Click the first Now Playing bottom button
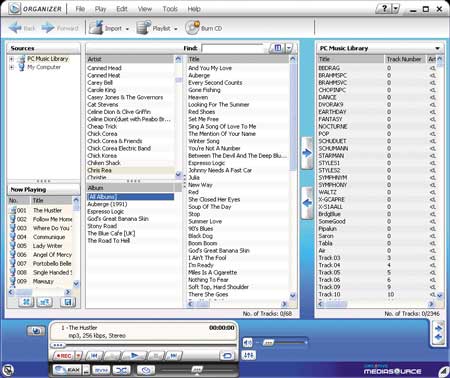Image resolution: width=450 pixels, height=378 pixels. (26, 302)
